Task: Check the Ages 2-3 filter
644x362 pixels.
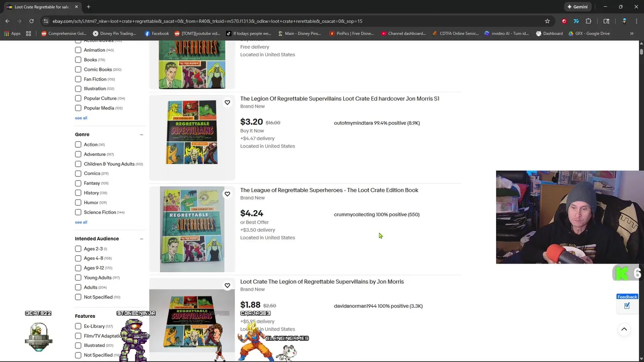Action: tap(78, 249)
